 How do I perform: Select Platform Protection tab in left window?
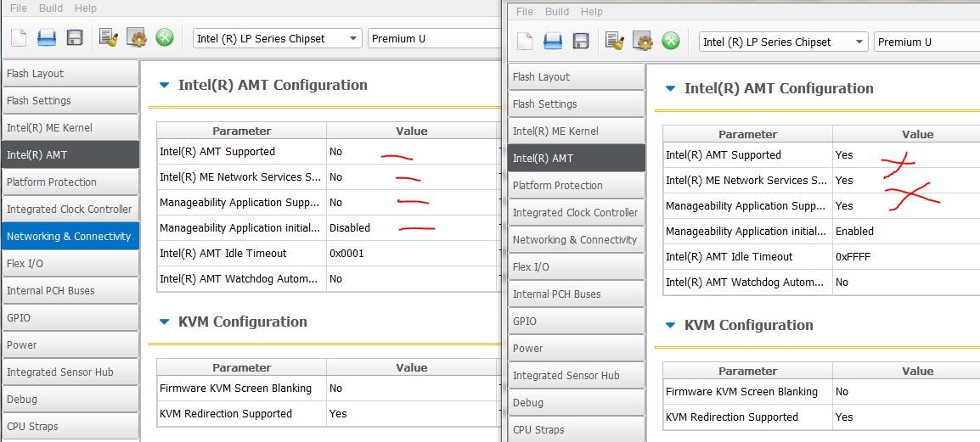click(70, 182)
